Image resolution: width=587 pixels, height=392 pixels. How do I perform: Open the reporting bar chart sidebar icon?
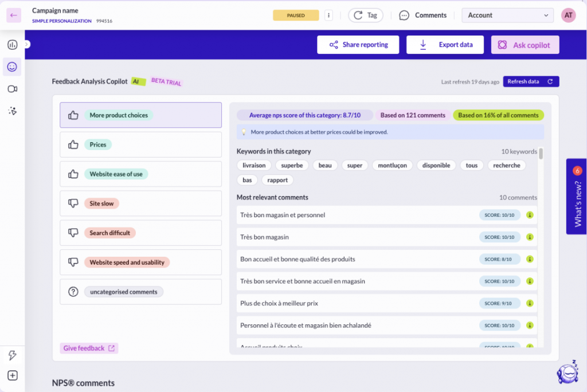12,45
